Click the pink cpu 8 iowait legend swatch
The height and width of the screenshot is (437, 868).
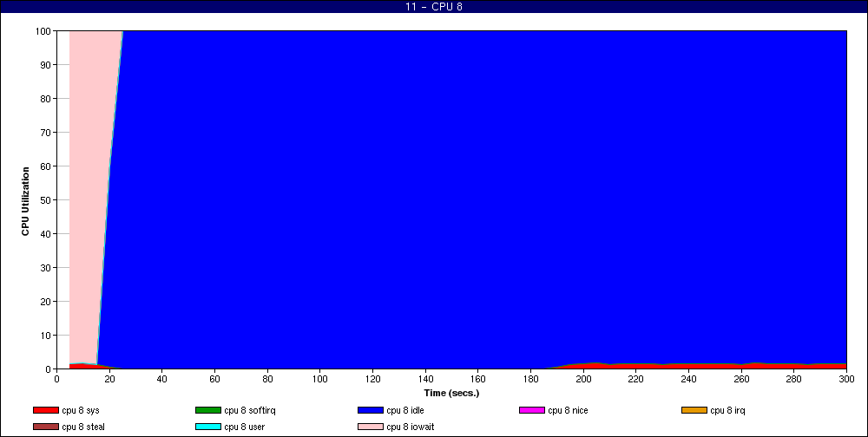(x=370, y=426)
